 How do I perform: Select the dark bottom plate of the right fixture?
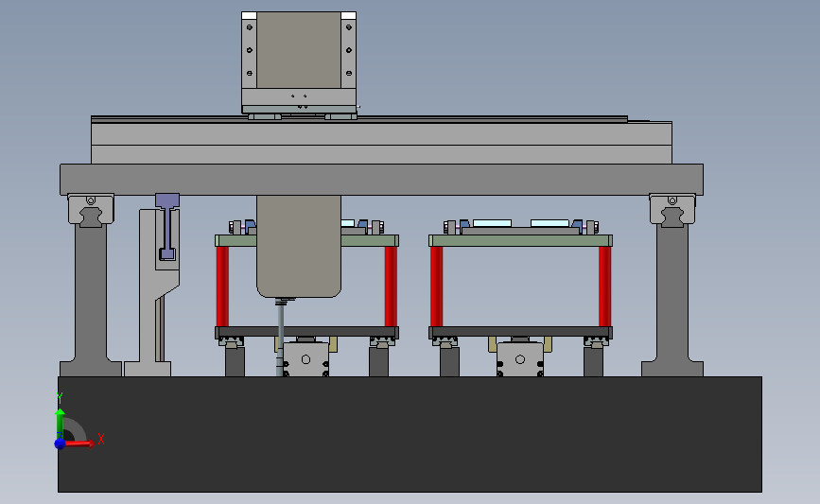click(x=520, y=332)
